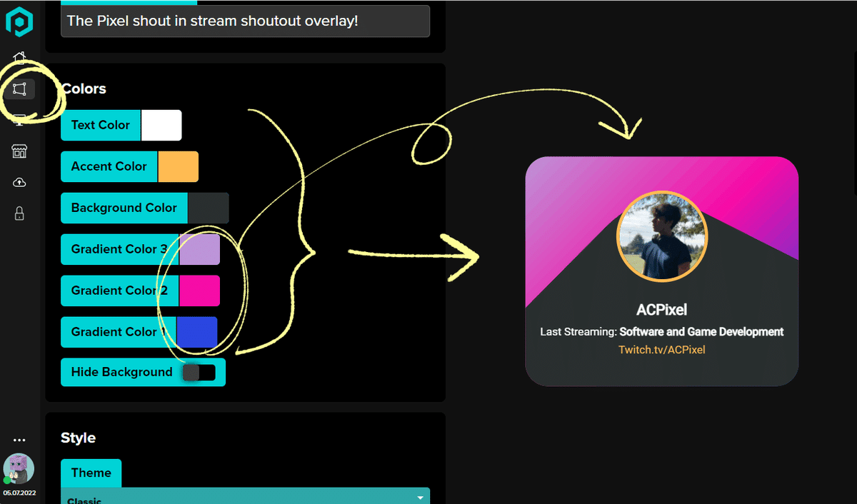
Task: Select the Theme tab label
Action: [91, 473]
